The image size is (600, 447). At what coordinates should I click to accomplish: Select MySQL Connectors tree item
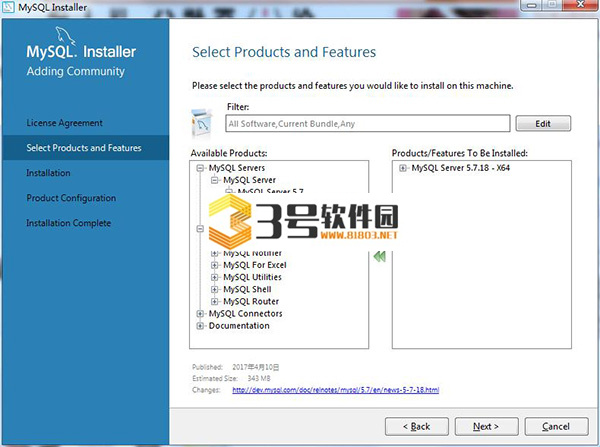click(x=246, y=314)
